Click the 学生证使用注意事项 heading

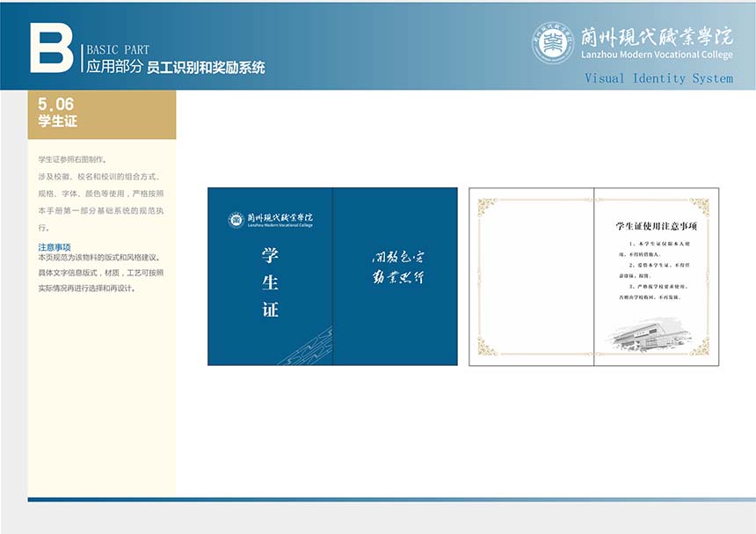pos(656,227)
